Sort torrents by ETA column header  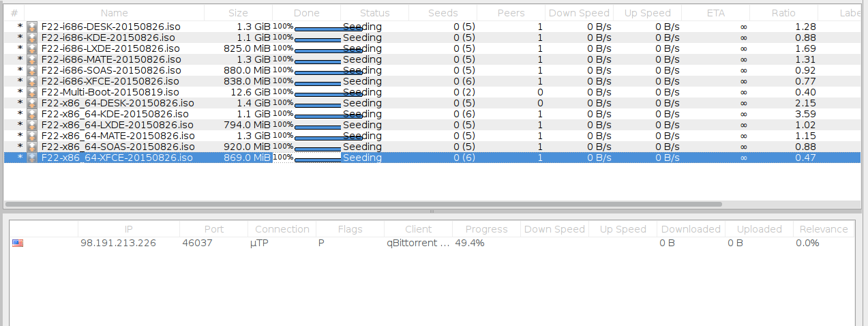(x=715, y=13)
